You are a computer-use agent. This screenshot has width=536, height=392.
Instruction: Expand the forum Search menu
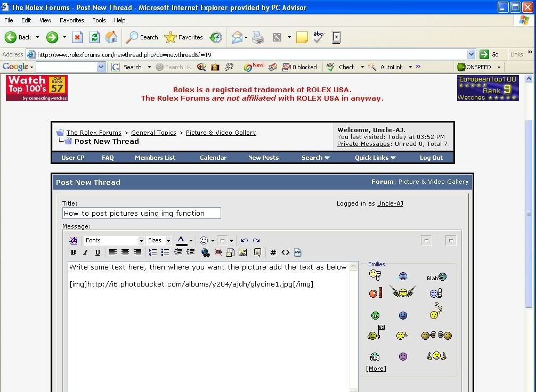[315, 158]
